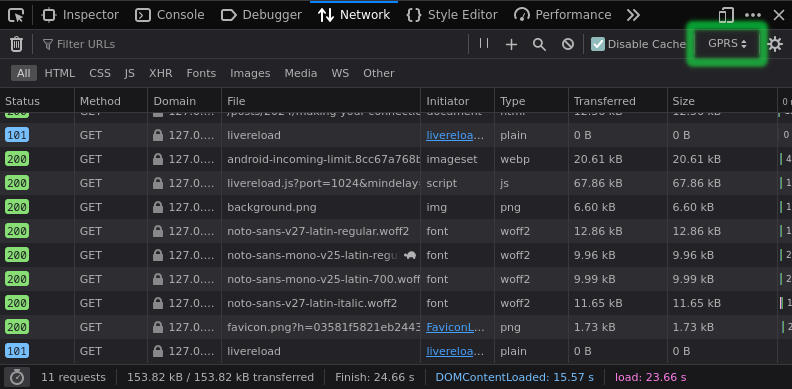Filter requests by CSS
This screenshot has width=792, height=389.
coord(100,73)
